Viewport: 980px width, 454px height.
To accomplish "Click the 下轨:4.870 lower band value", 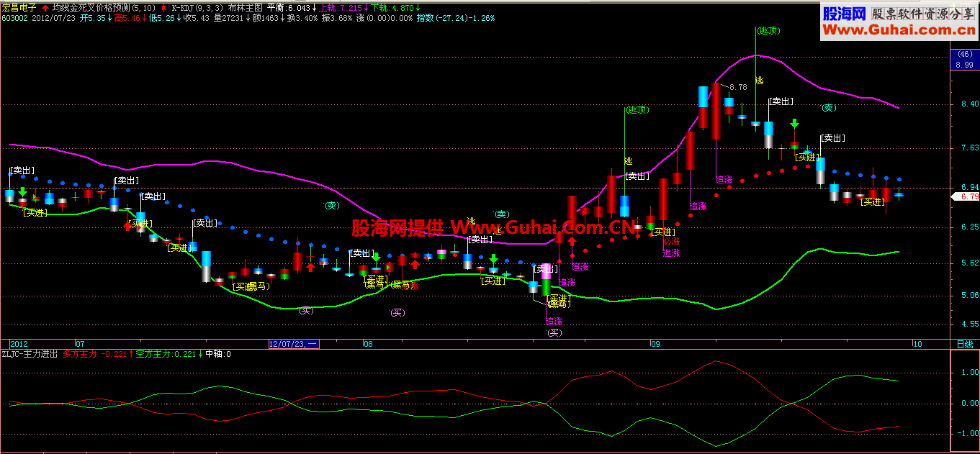I will coord(391,7).
